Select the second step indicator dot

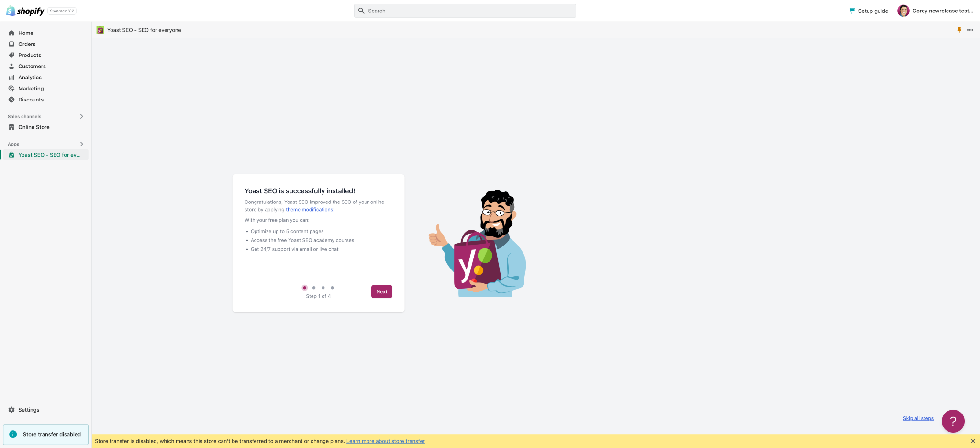pyautogui.click(x=314, y=288)
